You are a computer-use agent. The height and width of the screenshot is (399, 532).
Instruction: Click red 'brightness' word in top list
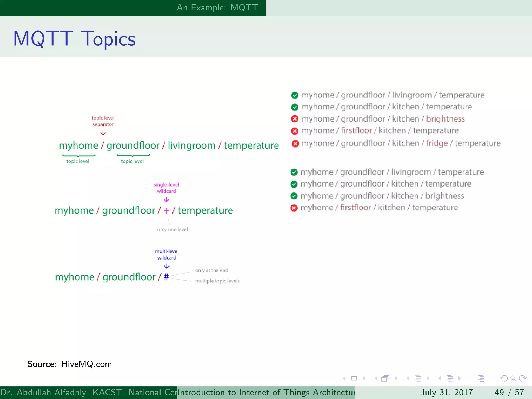pos(445,119)
